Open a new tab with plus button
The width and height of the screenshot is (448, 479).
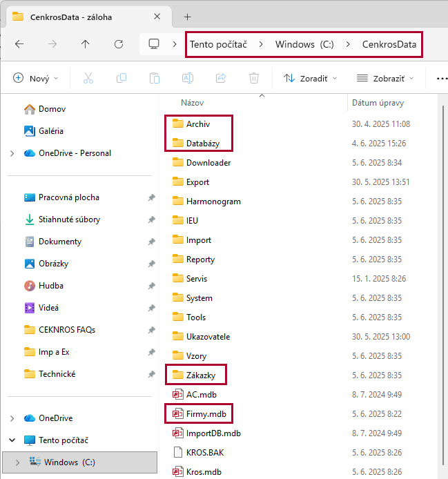pyautogui.click(x=187, y=17)
